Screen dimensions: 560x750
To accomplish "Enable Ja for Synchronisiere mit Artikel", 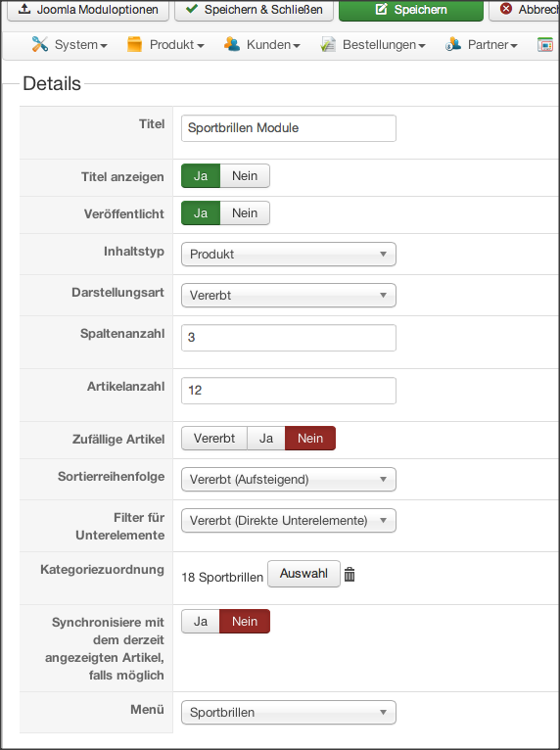I will [201, 622].
